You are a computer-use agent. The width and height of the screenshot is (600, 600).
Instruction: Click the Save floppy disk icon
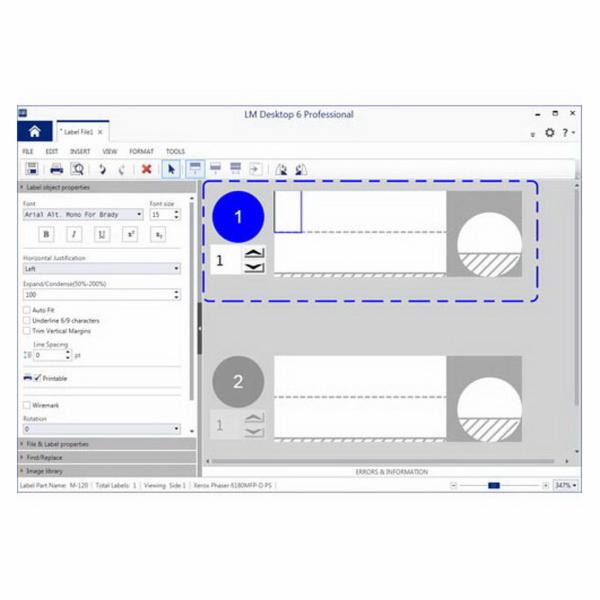click(32, 169)
